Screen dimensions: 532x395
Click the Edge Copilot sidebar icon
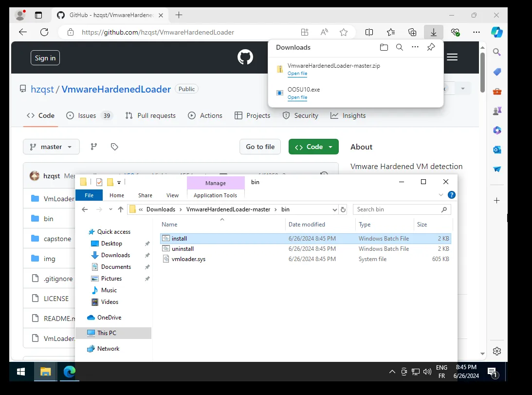tap(496, 32)
